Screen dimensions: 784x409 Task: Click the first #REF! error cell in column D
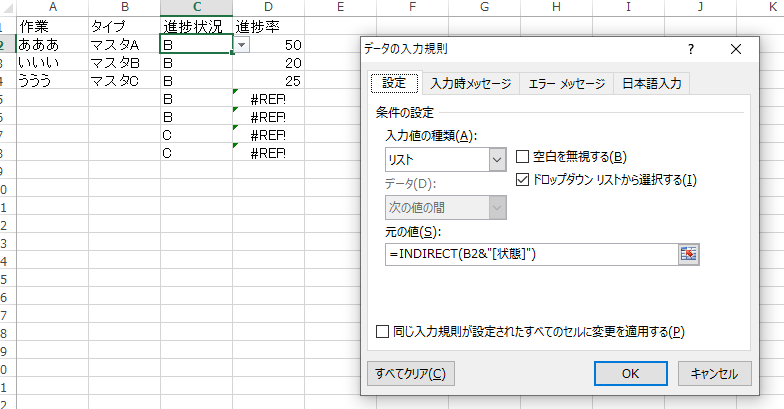pos(268,98)
